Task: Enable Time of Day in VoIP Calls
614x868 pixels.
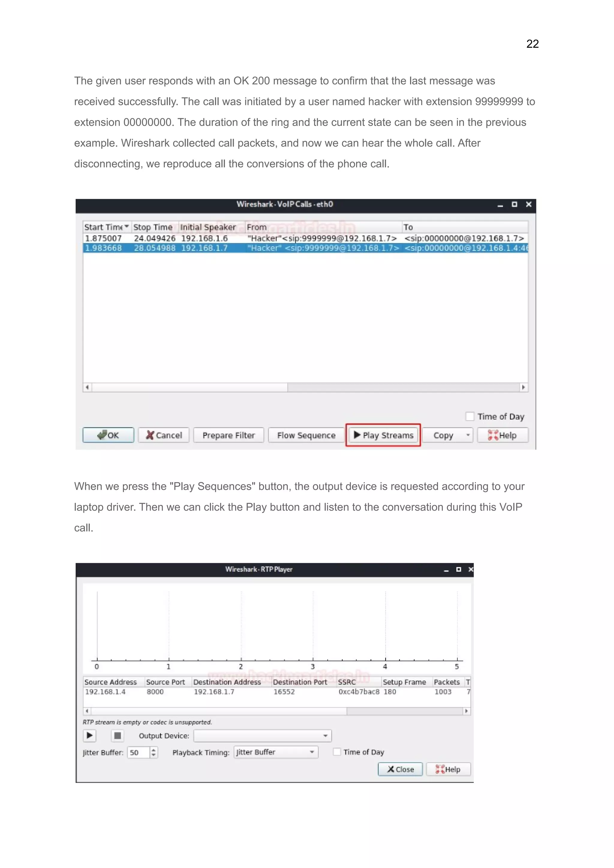Action: click(x=469, y=416)
